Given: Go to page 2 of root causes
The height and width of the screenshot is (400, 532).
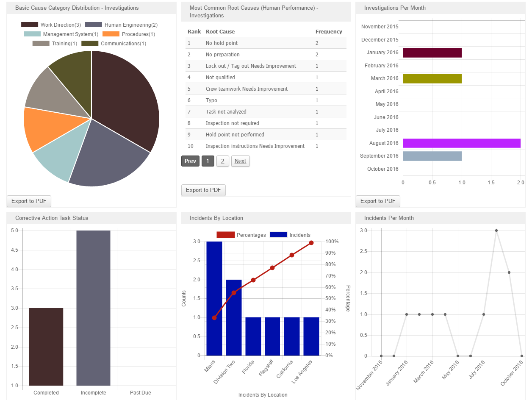Looking at the screenshot, I should click(x=222, y=161).
